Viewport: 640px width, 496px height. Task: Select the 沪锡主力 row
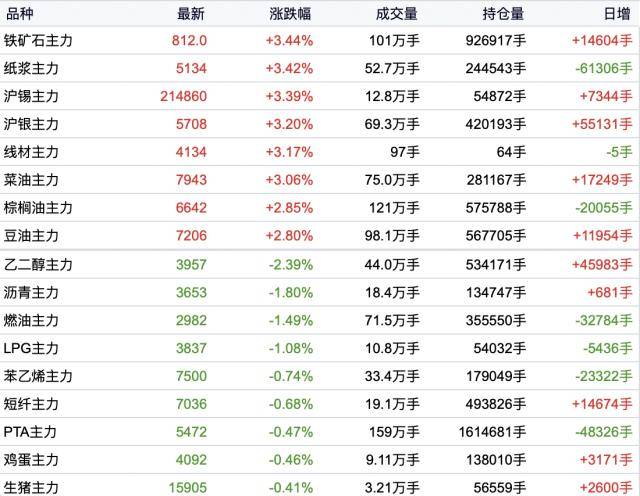[x=320, y=96]
